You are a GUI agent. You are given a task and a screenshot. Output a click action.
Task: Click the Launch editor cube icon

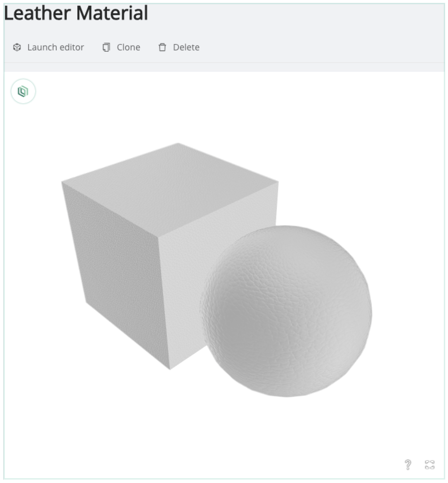coord(17,47)
